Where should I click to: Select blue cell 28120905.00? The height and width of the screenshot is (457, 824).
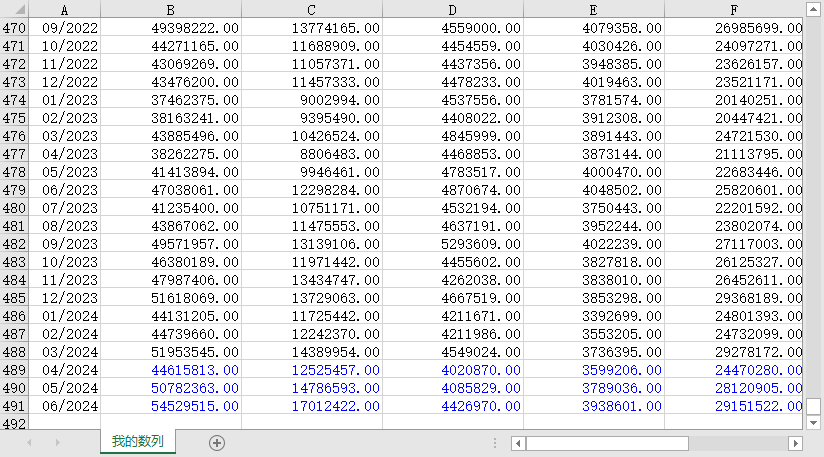(x=734, y=388)
